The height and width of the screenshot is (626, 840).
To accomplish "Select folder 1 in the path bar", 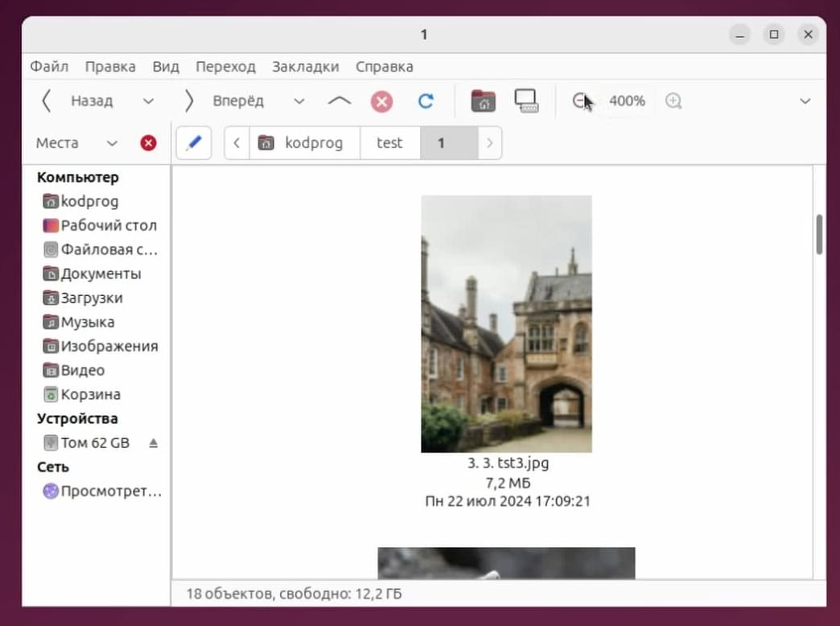I will coord(449,143).
